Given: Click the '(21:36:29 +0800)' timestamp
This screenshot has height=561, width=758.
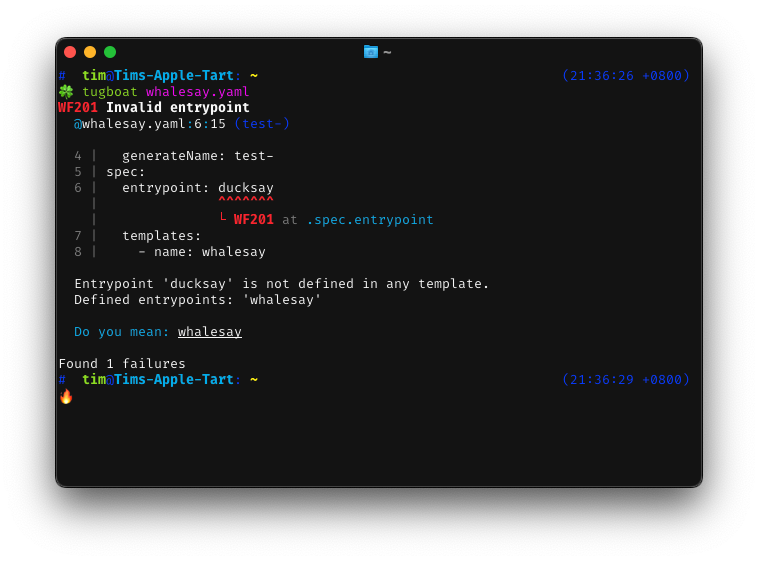Looking at the screenshot, I should pyautogui.click(x=626, y=380).
